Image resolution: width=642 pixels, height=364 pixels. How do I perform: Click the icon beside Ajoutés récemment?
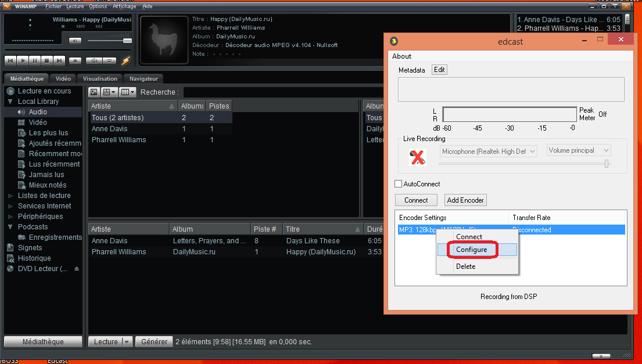(x=21, y=143)
